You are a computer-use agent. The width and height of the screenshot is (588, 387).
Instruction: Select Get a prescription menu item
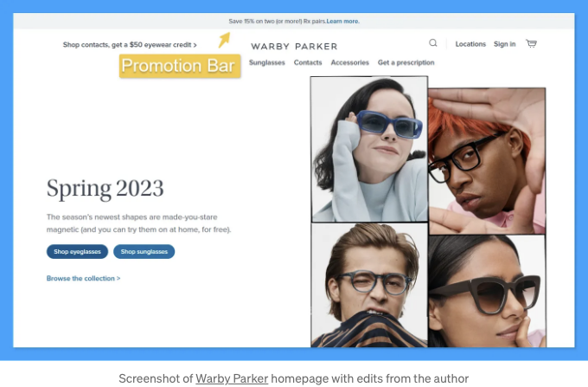(406, 62)
